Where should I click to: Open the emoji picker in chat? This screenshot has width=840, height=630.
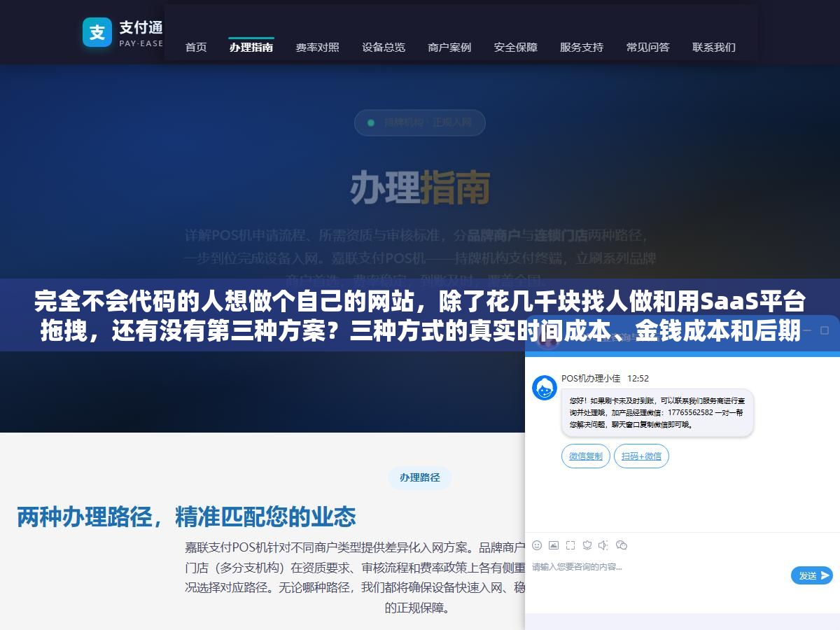[537, 545]
